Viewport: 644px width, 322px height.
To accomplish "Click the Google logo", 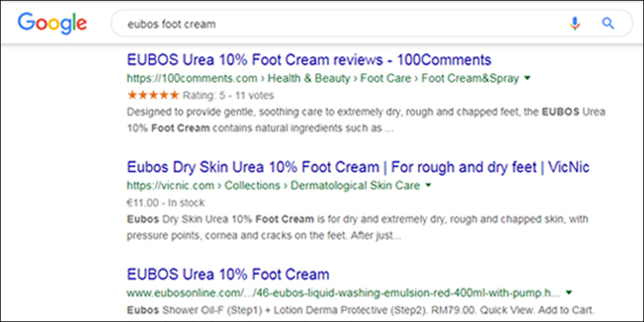I will [x=52, y=23].
